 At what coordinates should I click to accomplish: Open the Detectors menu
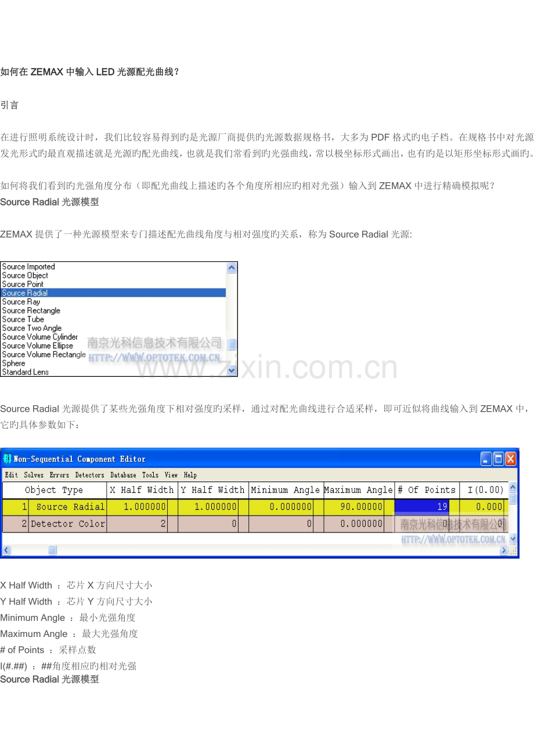tap(89, 475)
